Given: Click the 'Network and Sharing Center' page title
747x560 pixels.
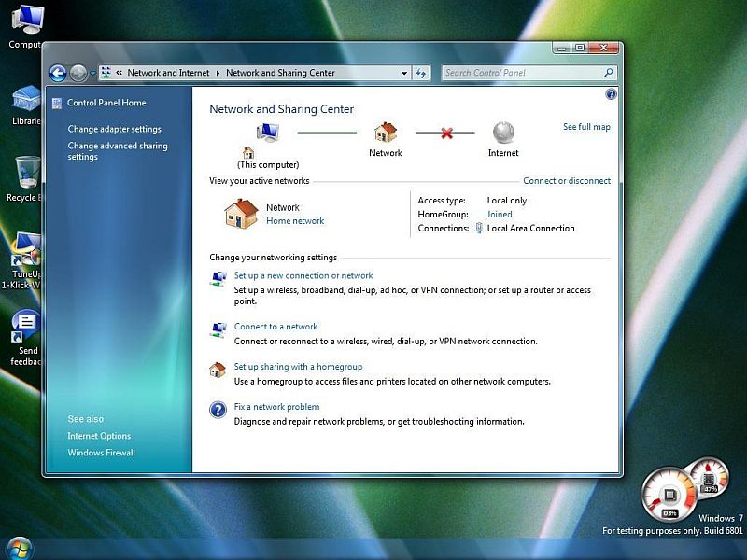Looking at the screenshot, I should pyautogui.click(x=282, y=109).
